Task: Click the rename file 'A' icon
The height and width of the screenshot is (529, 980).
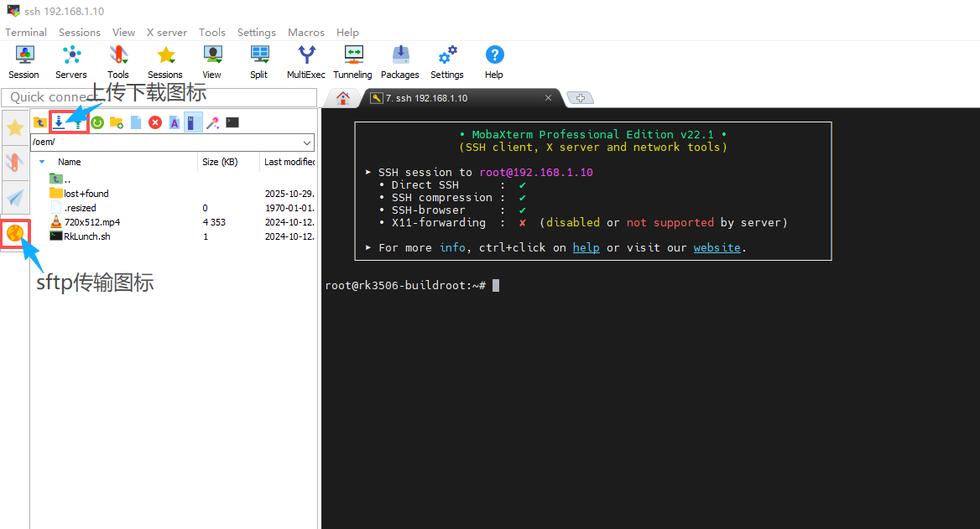Action: click(x=175, y=122)
